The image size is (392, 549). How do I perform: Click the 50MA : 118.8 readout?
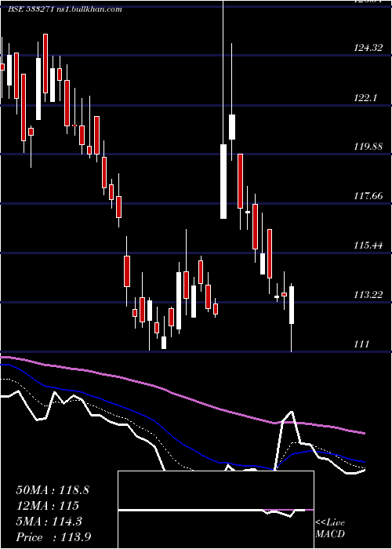(x=53, y=490)
